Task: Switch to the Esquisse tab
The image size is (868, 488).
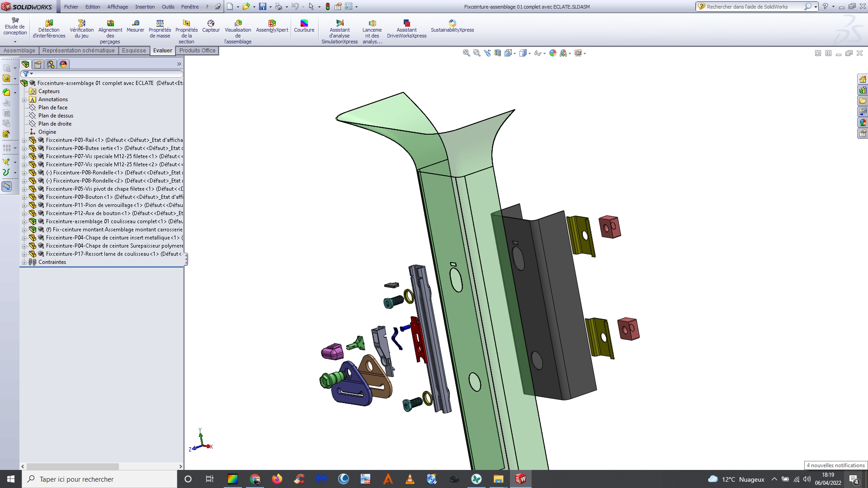Action: [x=134, y=51]
